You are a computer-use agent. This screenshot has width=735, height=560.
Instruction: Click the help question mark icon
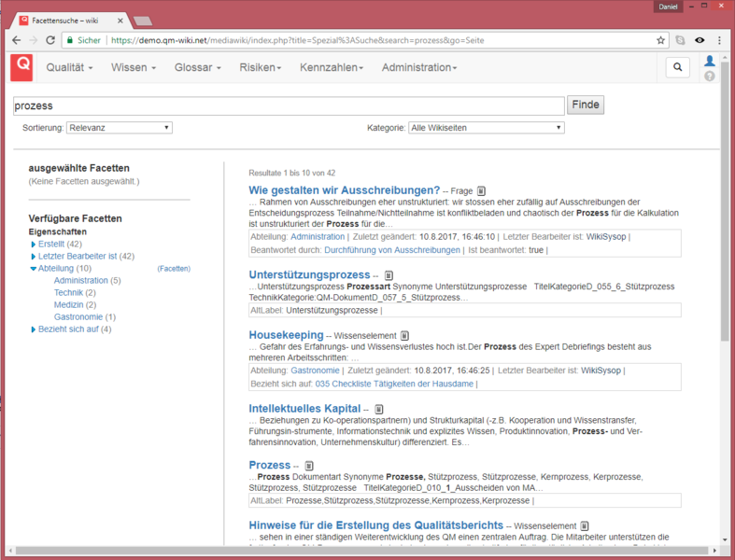(709, 77)
